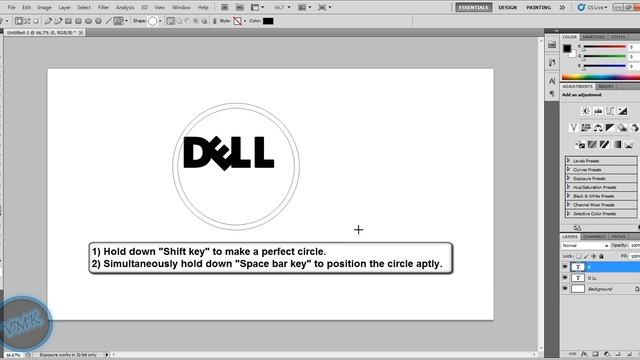Open View Extras dropdown
Viewport: 640px width, 360px height.
[257, 7]
